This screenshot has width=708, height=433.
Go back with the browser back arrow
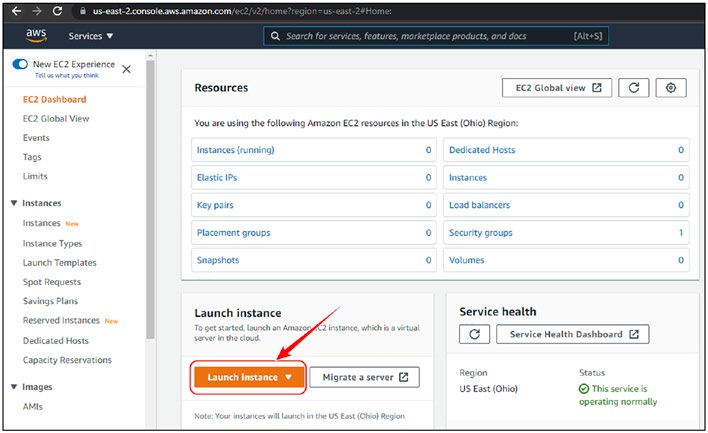coord(17,11)
